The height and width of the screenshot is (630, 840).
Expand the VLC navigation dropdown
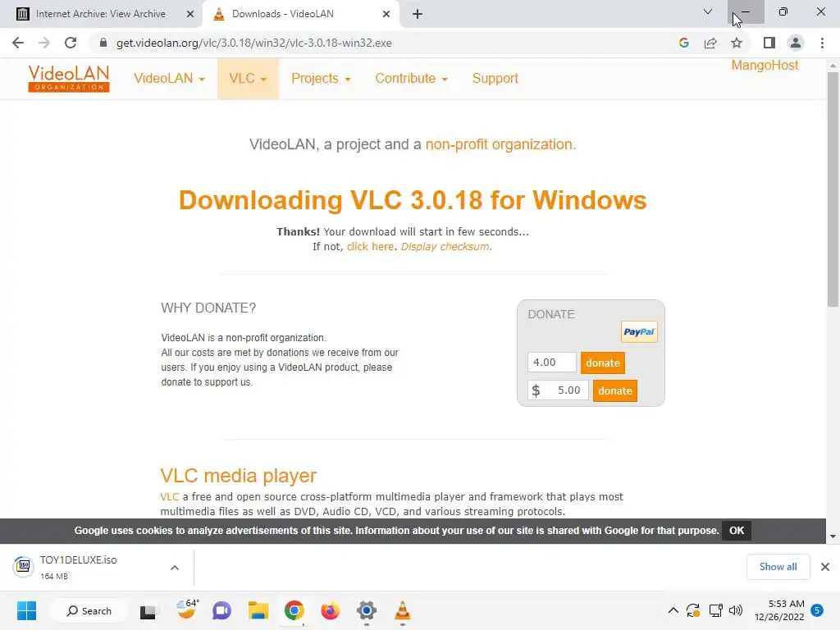coord(248,78)
